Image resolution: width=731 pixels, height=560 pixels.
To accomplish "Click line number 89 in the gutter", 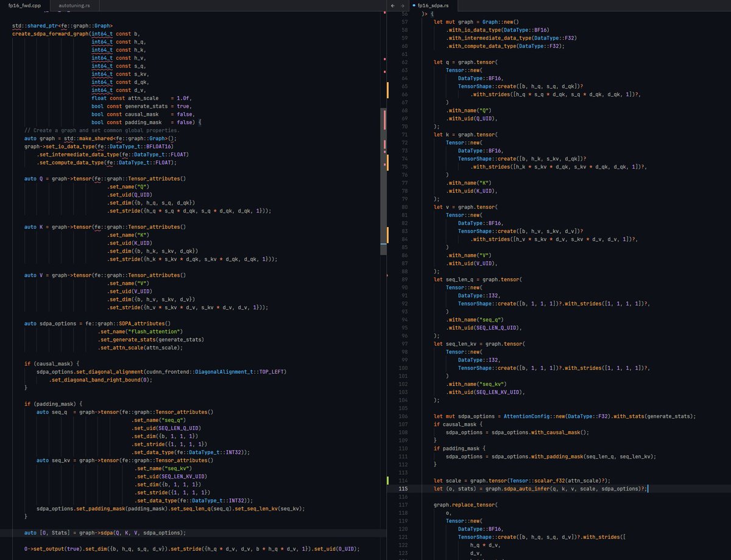I will [404, 279].
